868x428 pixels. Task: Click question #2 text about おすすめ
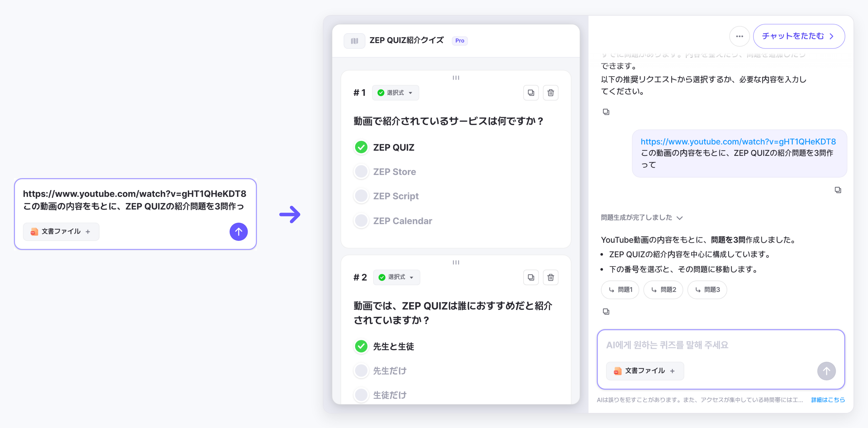coord(453,313)
